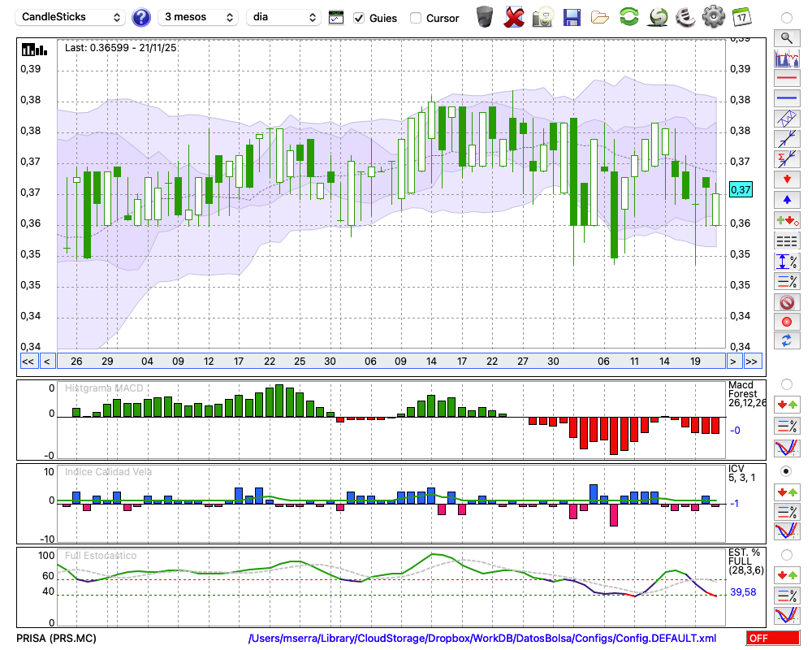Expand the 'dia' interval dropdown
The image size is (812, 650).
(283, 17)
